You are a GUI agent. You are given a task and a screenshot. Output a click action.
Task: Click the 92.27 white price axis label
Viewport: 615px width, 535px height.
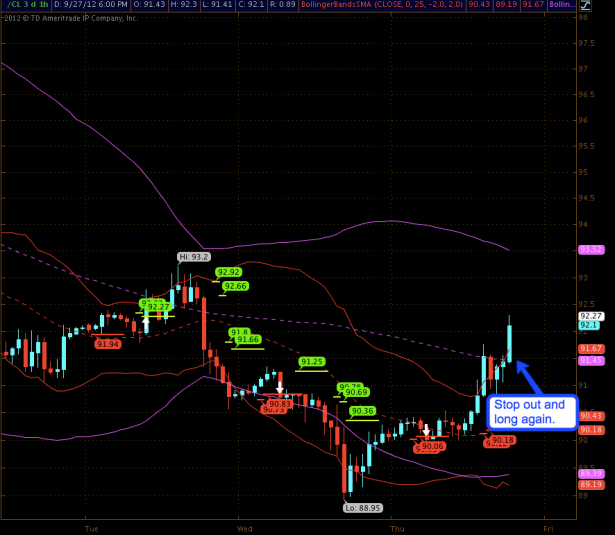coord(590,315)
